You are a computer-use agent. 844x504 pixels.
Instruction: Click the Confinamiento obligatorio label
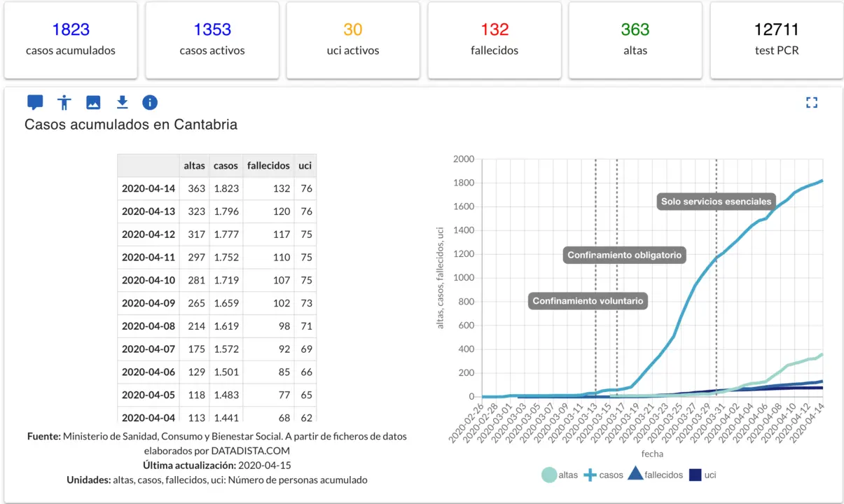(623, 255)
